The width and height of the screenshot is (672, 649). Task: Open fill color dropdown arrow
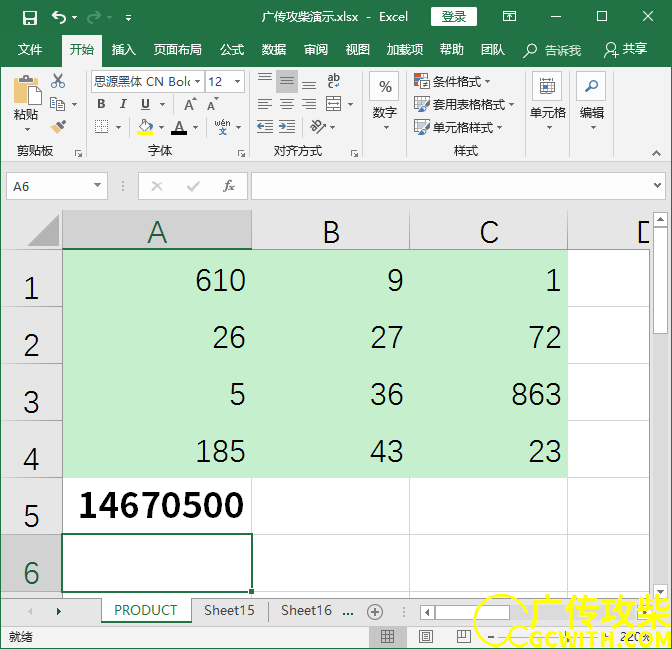162,127
